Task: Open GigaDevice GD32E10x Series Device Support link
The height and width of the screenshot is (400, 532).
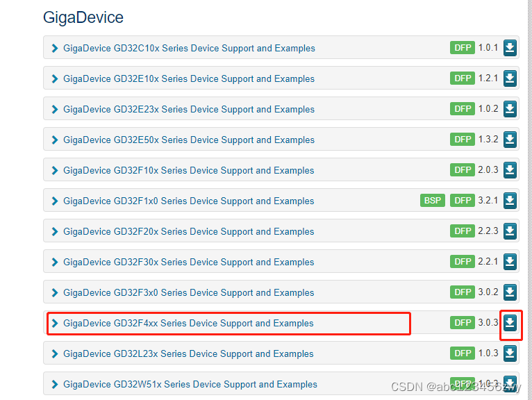Action: (189, 78)
